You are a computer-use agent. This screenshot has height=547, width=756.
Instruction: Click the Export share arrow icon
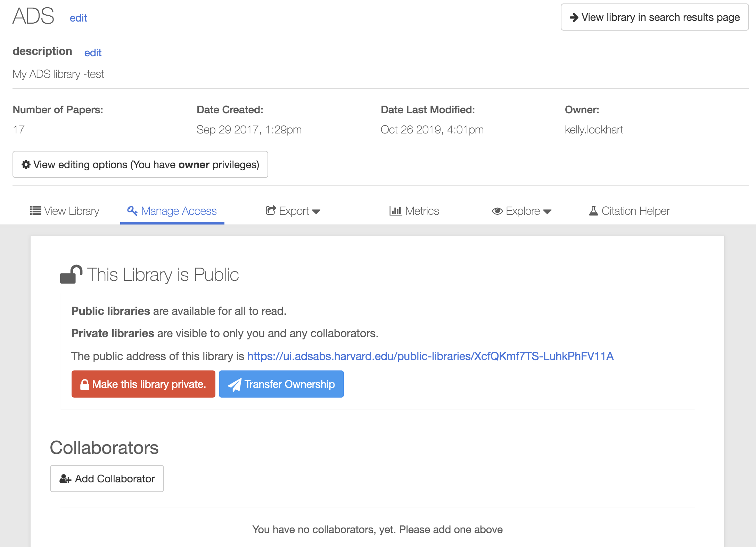[271, 210]
